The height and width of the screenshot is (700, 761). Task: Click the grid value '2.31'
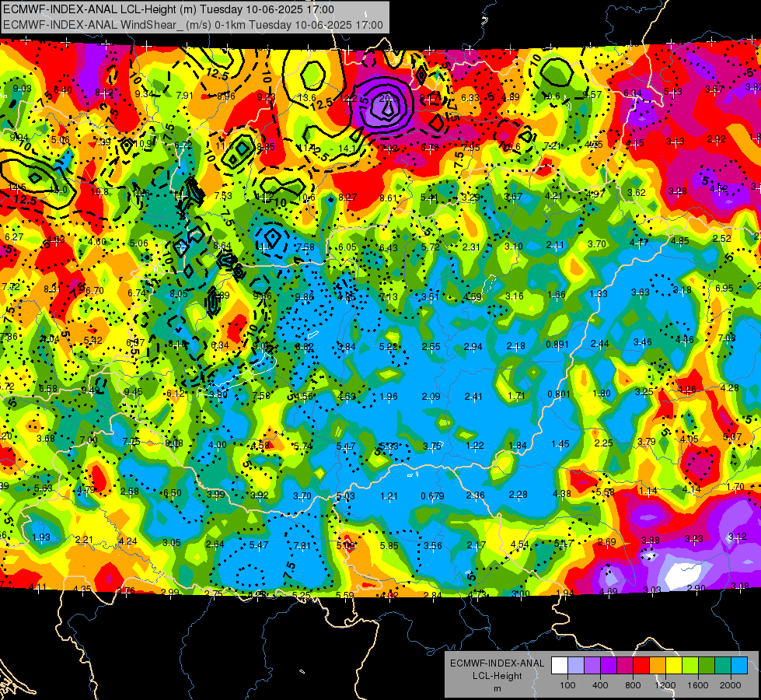pyautogui.click(x=471, y=247)
